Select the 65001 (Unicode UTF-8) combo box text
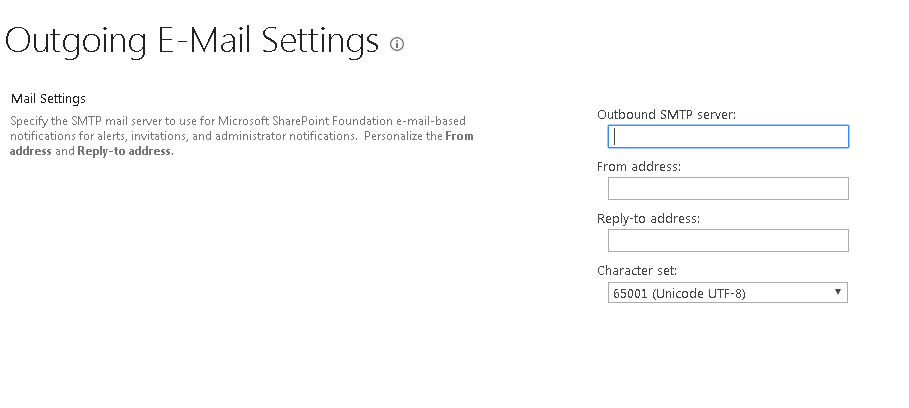 pos(679,293)
